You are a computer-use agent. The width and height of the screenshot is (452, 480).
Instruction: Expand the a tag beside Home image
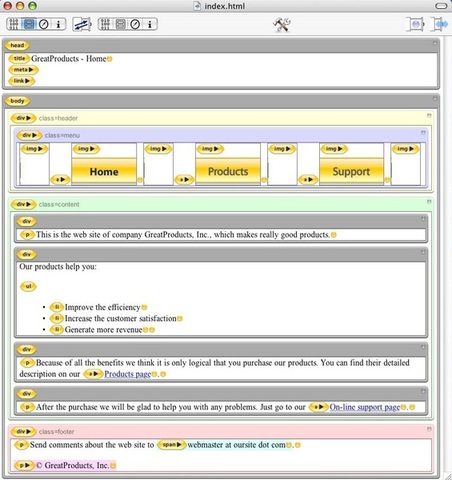[x=60, y=179]
